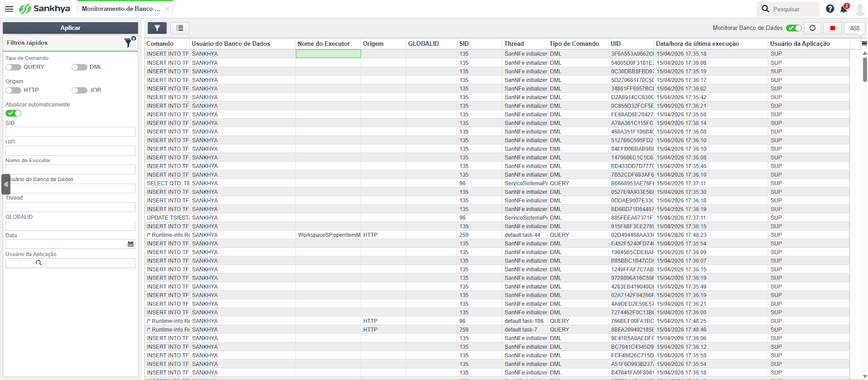This screenshot has height=380, width=868.
Task: Toggle Monitorar Banco de Dados switch
Action: click(794, 28)
